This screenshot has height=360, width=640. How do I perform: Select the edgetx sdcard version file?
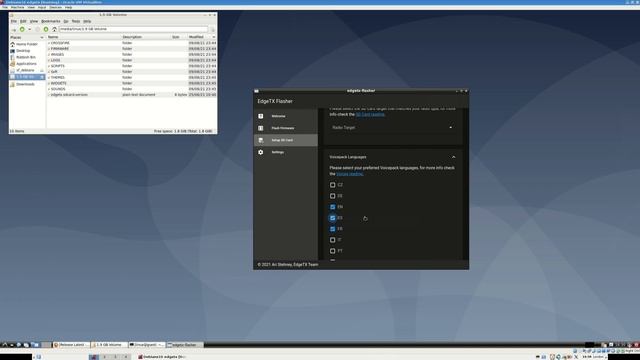click(x=132, y=94)
